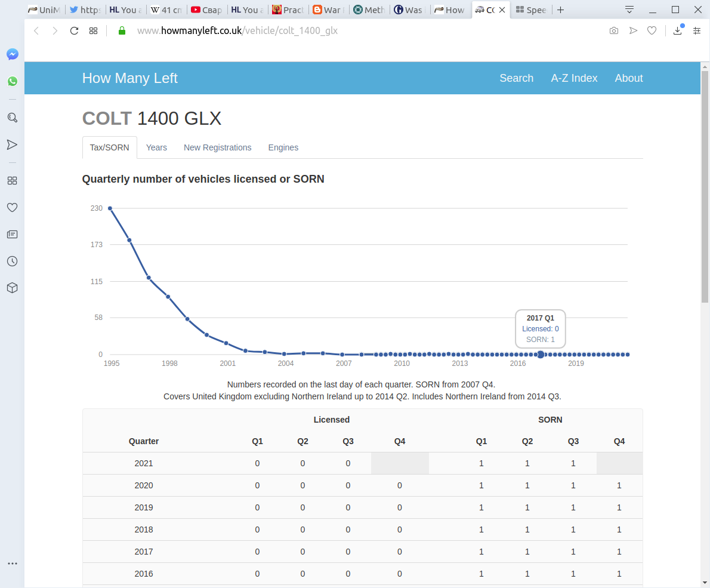Expand sidebar three-dots more menu
The height and width of the screenshot is (588, 710).
[12, 564]
